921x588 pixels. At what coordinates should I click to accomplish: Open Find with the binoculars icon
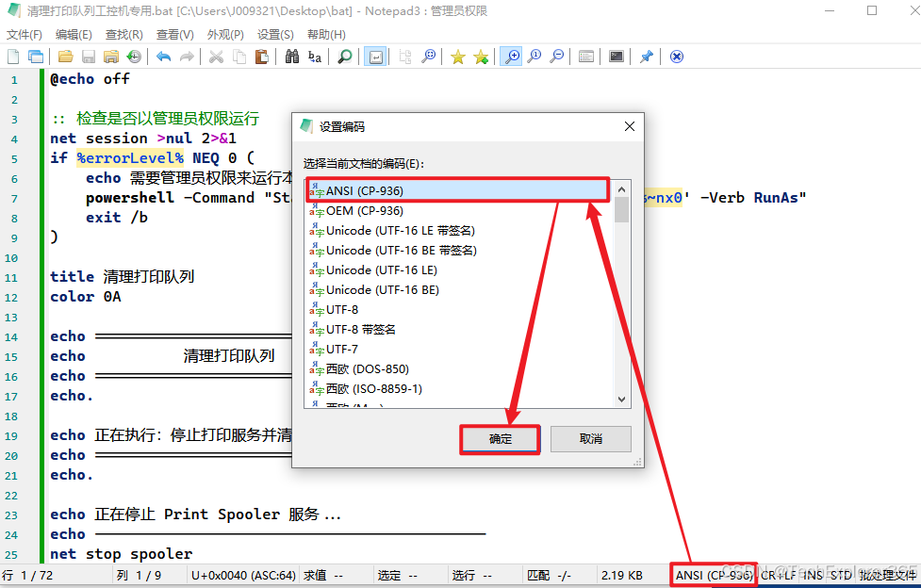point(293,57)
